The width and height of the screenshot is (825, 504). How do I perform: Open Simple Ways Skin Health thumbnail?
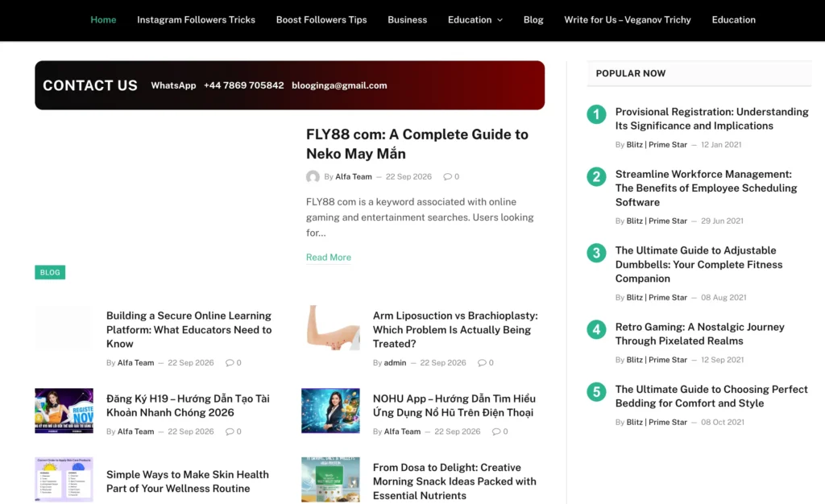64,479
